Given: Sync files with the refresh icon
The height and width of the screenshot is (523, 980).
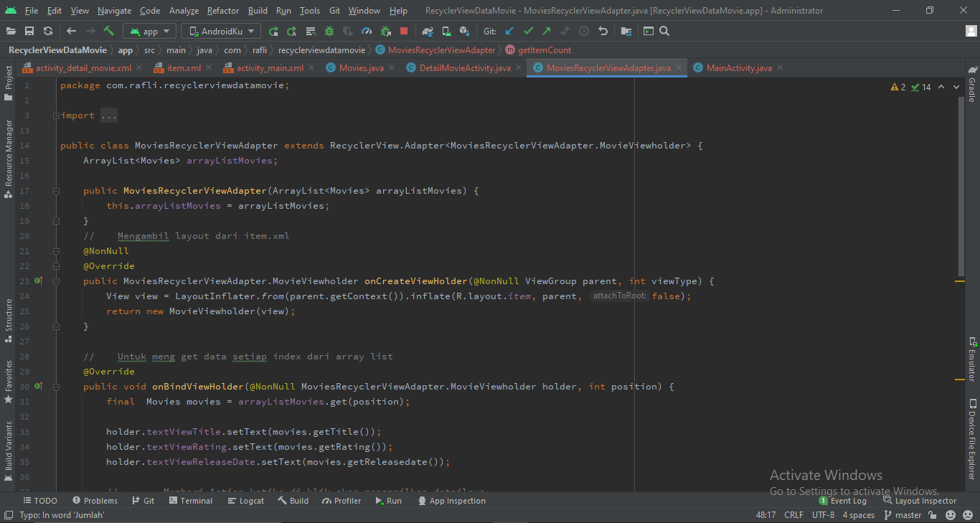Looking at the screenshot, I should tap(48, 31).
